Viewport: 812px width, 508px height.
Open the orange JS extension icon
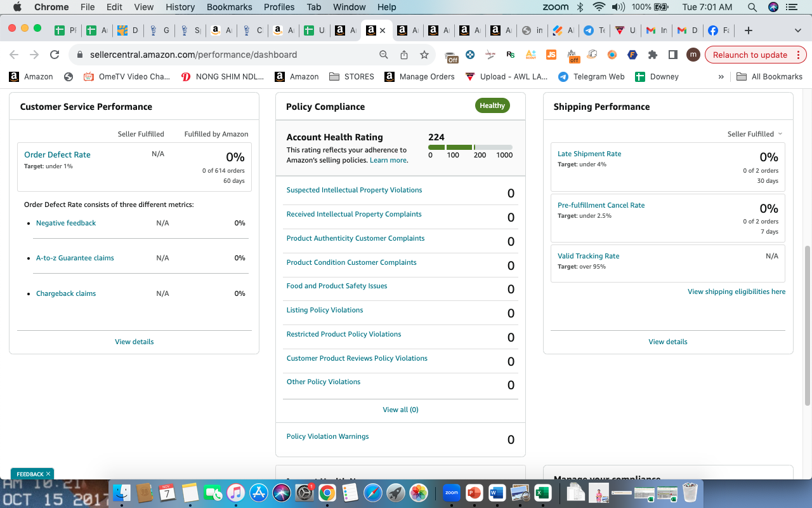(551, 55)
